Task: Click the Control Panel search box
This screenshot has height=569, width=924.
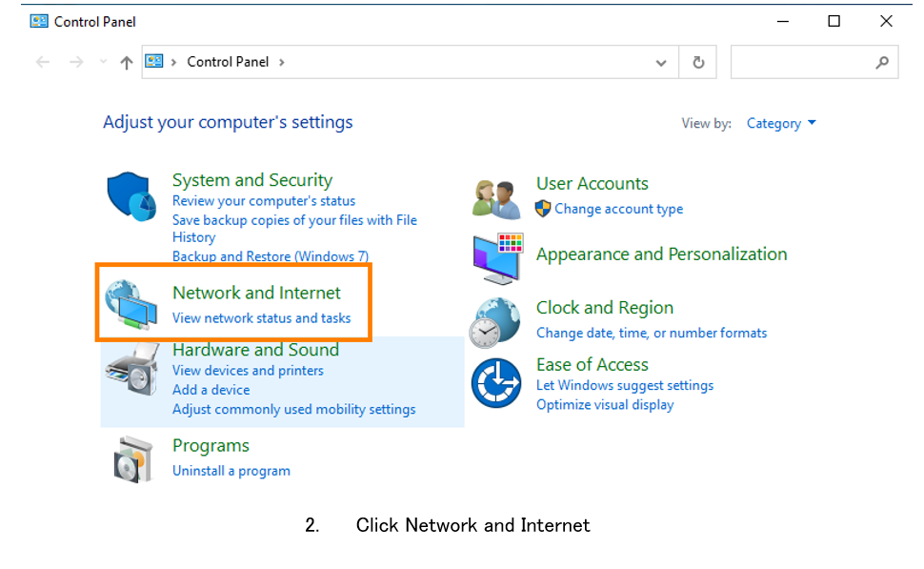Action: tap(802, 62)
